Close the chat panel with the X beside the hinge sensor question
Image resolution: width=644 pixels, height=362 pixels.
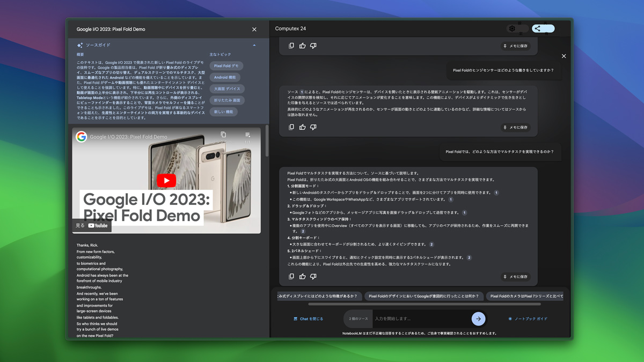563,56
